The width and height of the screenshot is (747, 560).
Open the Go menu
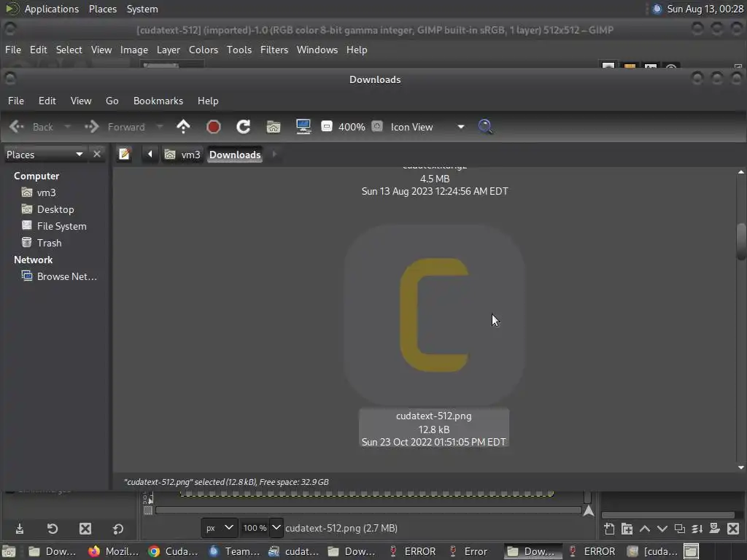coord(112,101)
